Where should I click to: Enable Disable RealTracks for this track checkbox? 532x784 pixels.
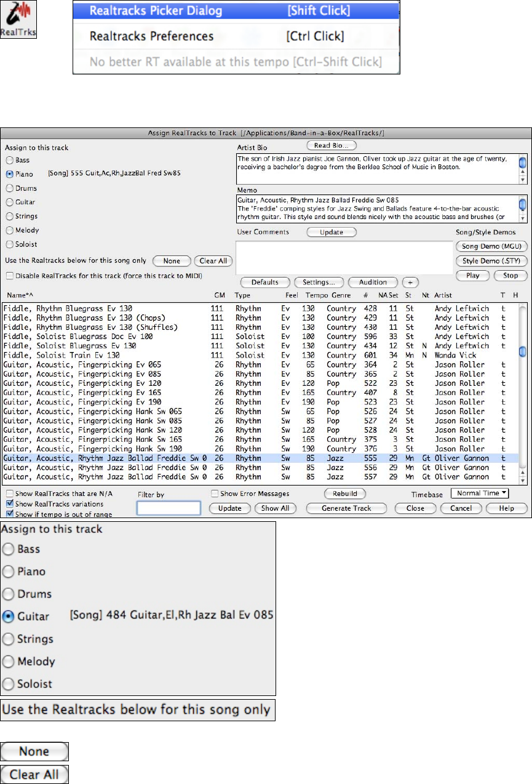9,274
